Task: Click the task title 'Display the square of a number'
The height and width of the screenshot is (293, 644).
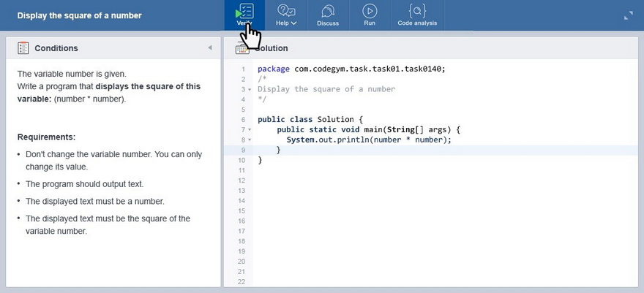Action: point(80,15)
